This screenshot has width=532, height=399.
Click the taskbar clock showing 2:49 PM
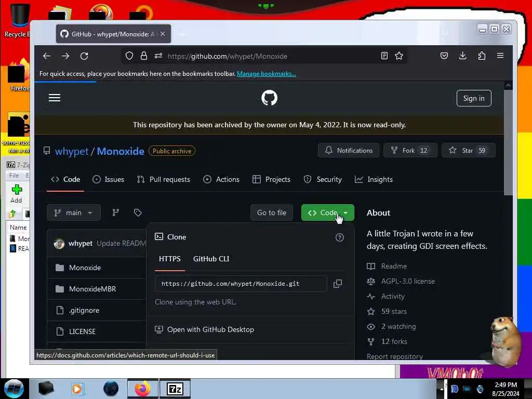click(x=506, y=389)
